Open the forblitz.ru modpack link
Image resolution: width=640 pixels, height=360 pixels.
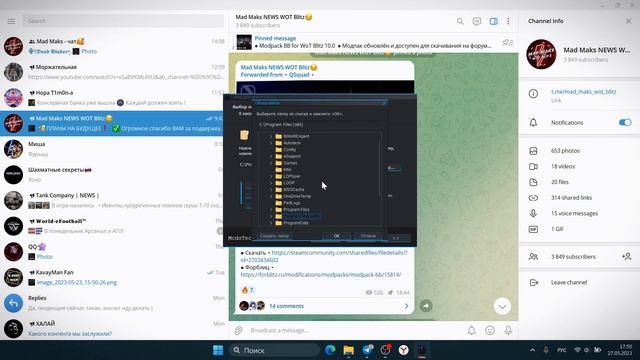[x=321, y=275]
